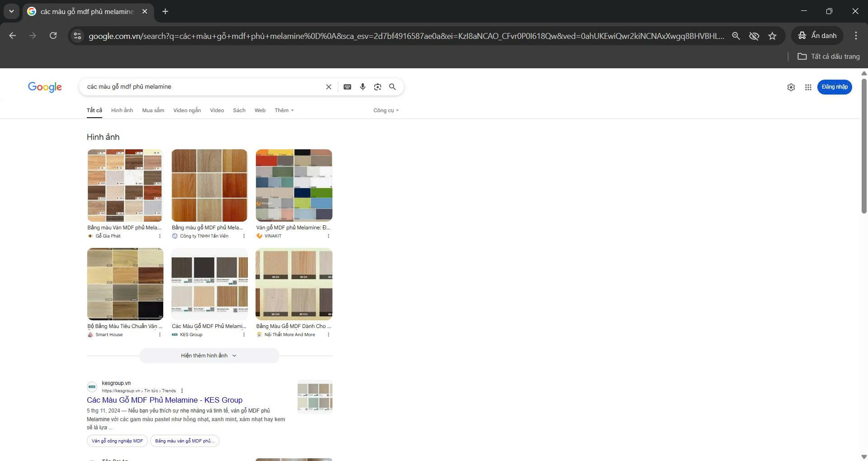
Task: Open the Gỗ Gia Phát color chart image
Action: tap(125, 185)
